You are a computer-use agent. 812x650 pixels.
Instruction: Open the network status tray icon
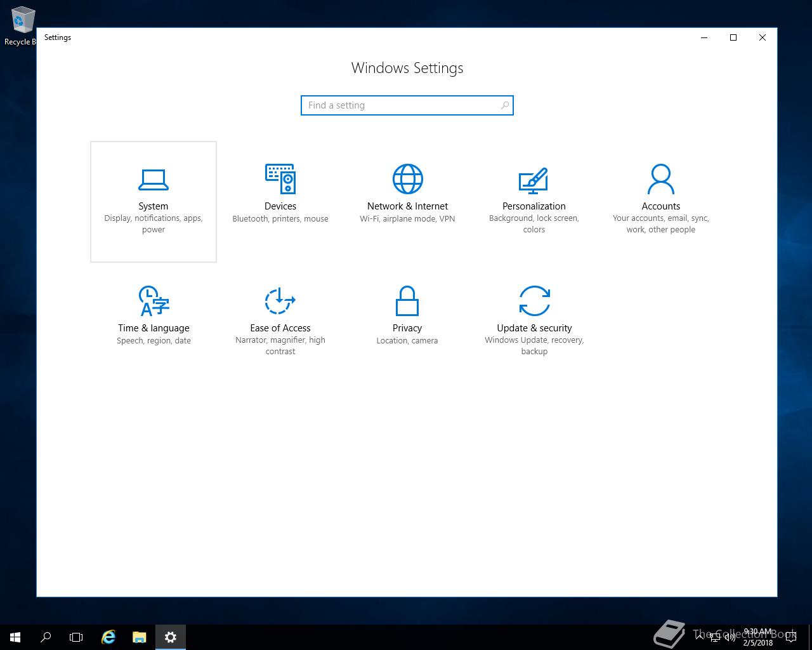(x=715, y=637)
